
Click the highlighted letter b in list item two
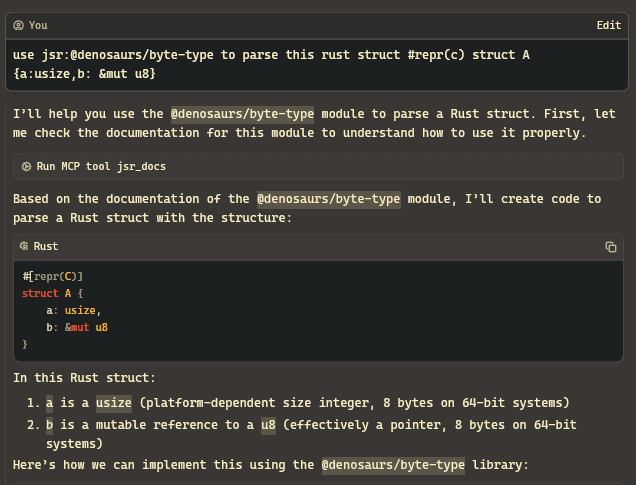(49, 425)
